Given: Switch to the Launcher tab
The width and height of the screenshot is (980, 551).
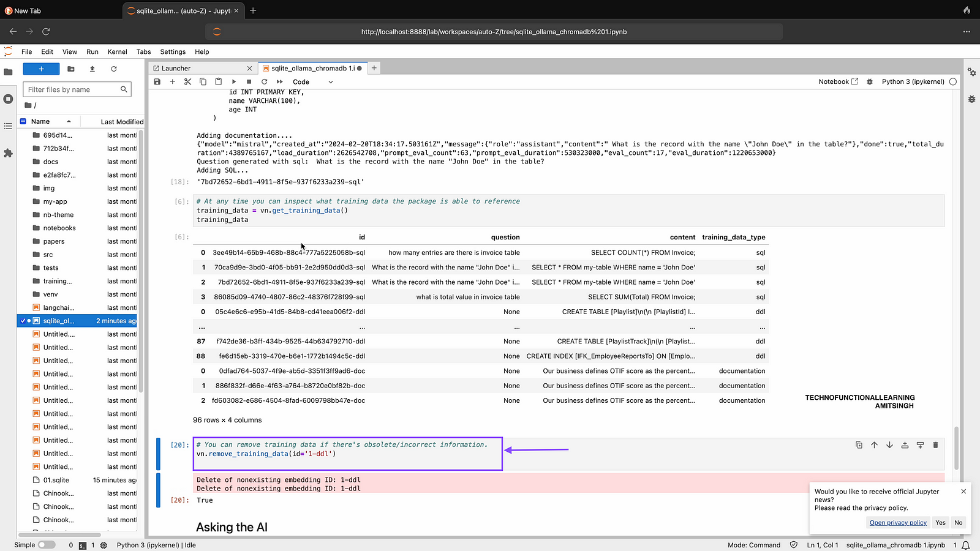Looking at the screenshot, I should coord(176,69).
